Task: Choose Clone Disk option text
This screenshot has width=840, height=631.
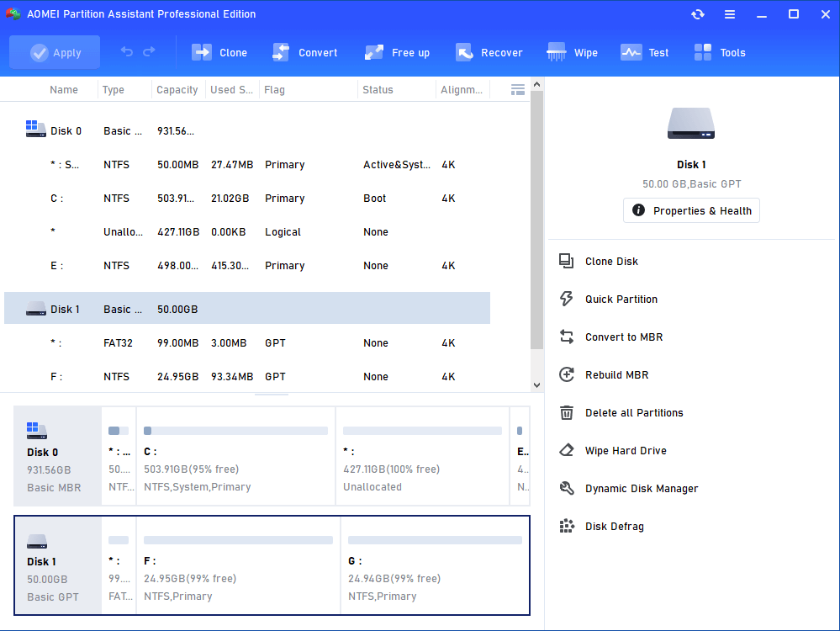Action: click(x=611, y=262)
